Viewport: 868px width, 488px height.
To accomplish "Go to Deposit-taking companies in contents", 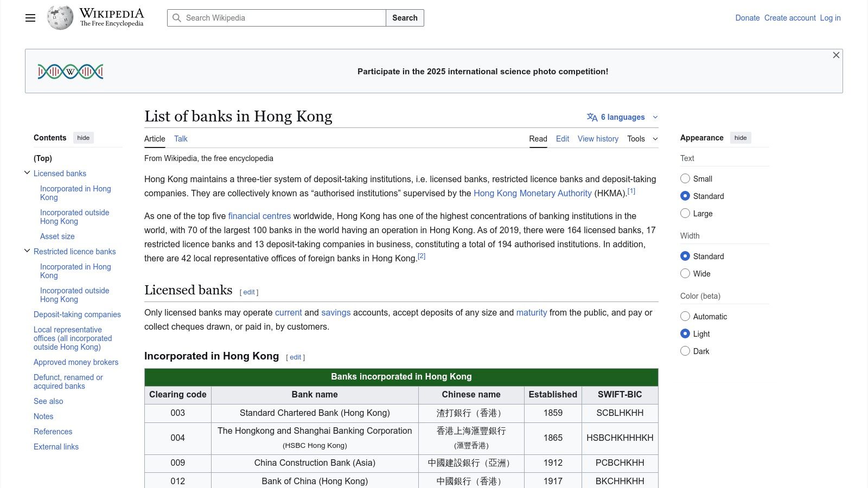I will [77, 314].
